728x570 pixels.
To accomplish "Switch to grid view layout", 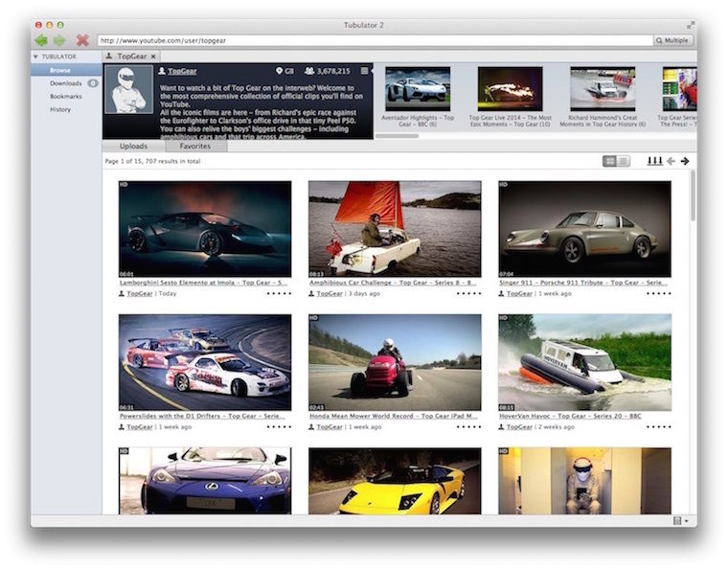I will [609, 161].
